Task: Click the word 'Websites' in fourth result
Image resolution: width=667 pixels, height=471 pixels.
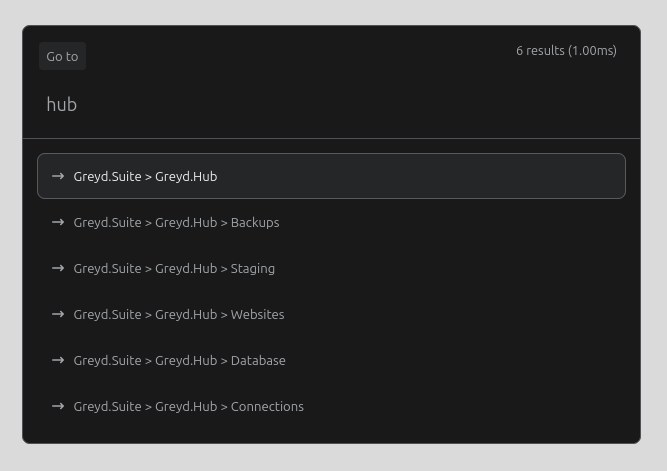Action: pos(257,314)
